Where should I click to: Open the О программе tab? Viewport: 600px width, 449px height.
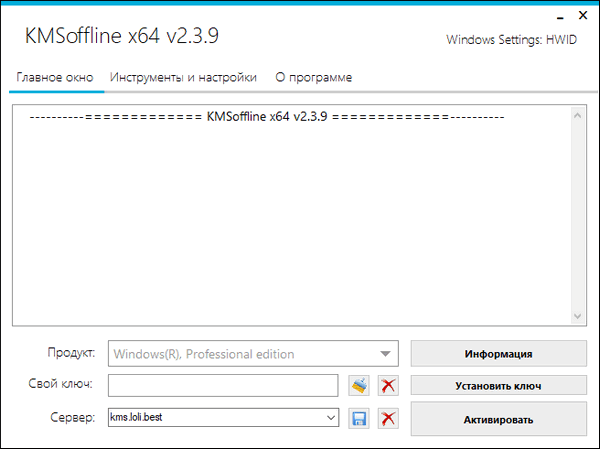(313, 77)
